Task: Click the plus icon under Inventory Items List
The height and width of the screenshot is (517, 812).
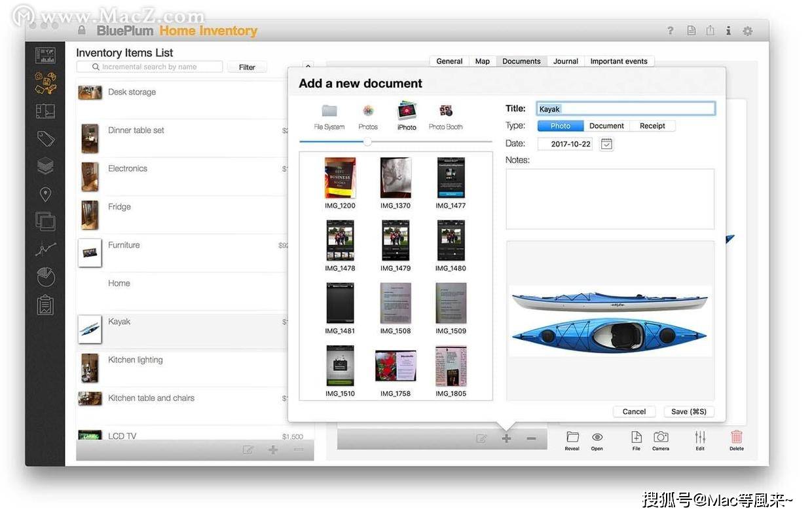Action: click(x=273, y=450)
